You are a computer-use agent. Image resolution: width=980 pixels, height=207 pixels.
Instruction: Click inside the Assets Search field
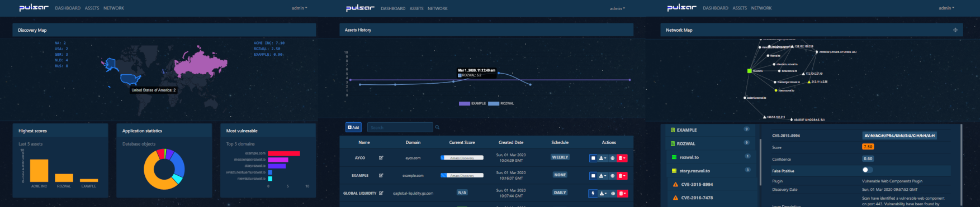point(400,127)
